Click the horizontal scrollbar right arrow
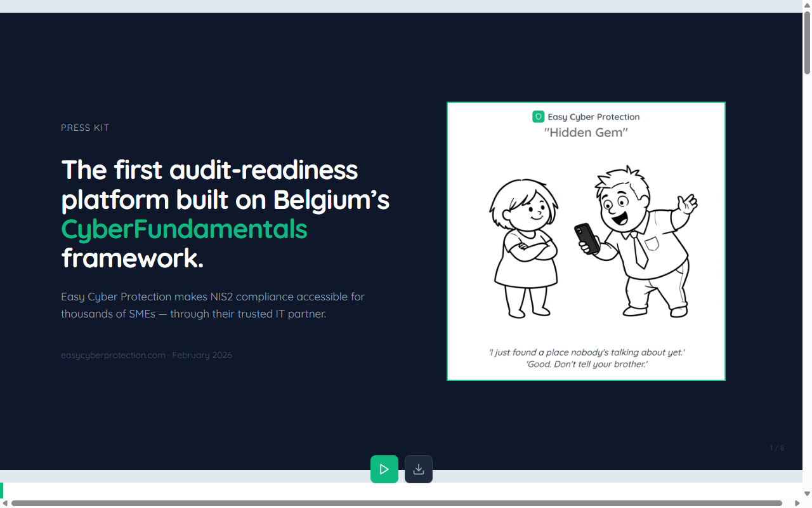This screenshot has width=812, height=508. pos(797,503)
